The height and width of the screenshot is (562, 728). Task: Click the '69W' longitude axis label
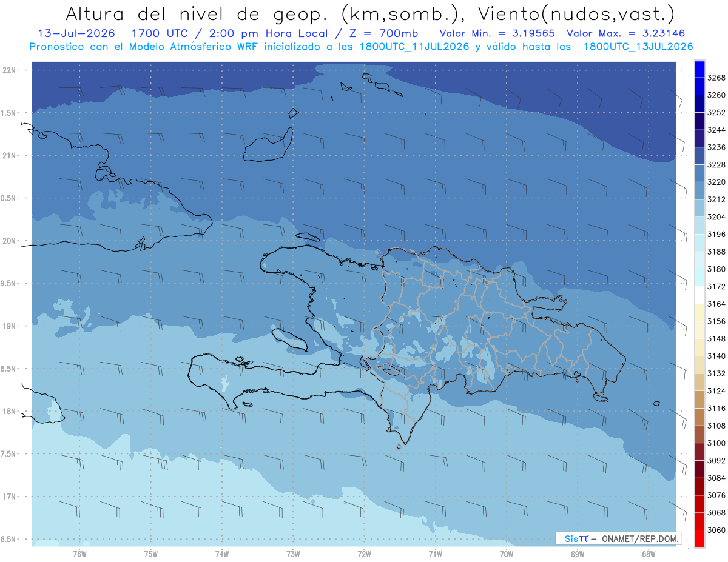click(578, 554)
